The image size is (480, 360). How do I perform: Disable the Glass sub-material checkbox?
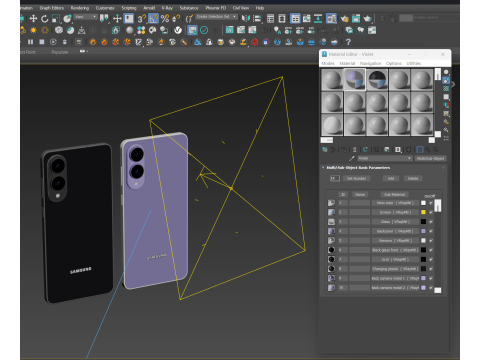pos(431,221)
